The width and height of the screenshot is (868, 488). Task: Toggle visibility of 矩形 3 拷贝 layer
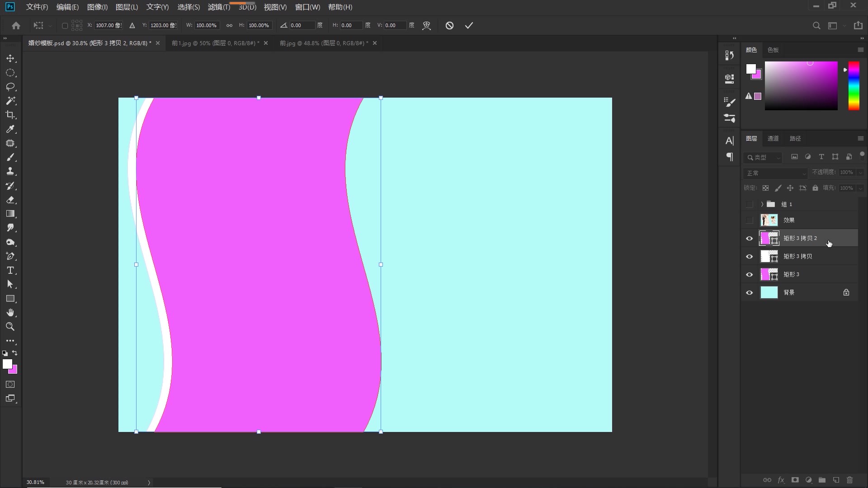[x=750, y=256]
